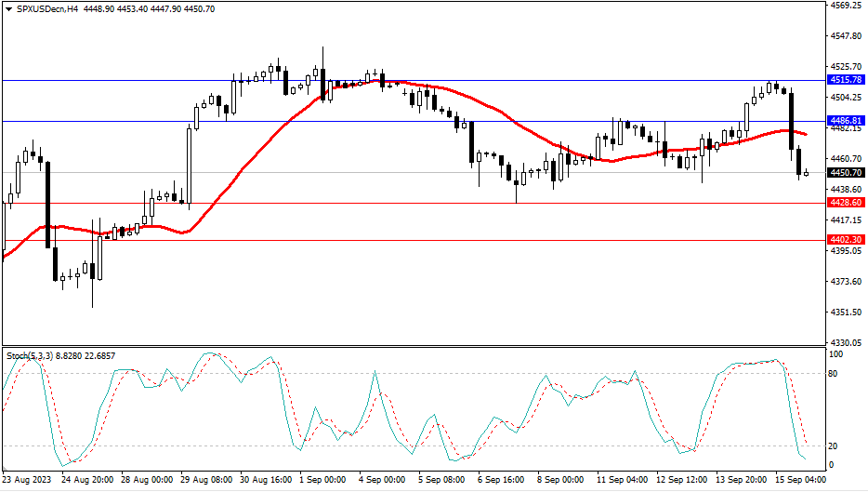Click the 4515.78 blue price label
The width and height of the screenshot is (868, 492).
847,81
